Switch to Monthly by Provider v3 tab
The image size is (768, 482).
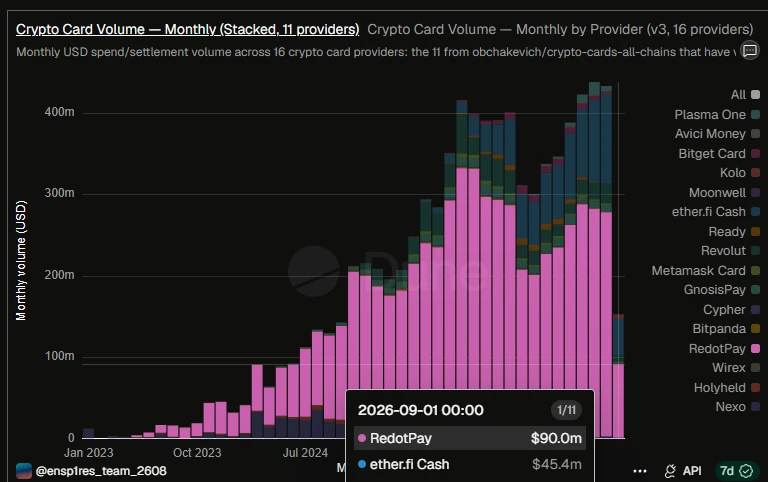560,29
